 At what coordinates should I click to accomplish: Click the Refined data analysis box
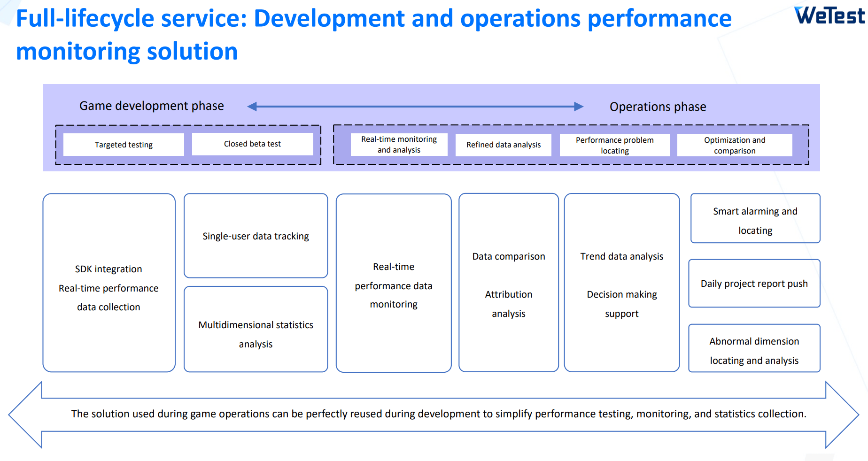(x=504, y=145)
